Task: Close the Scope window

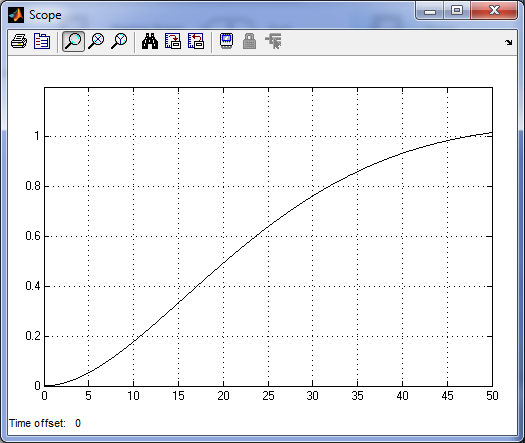Action: tap(494, 11)
